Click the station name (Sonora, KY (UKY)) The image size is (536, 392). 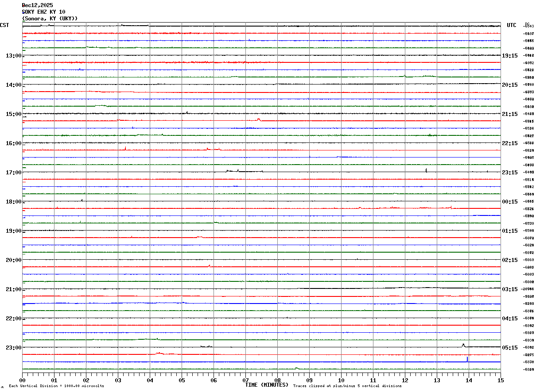tap(50, 19)
